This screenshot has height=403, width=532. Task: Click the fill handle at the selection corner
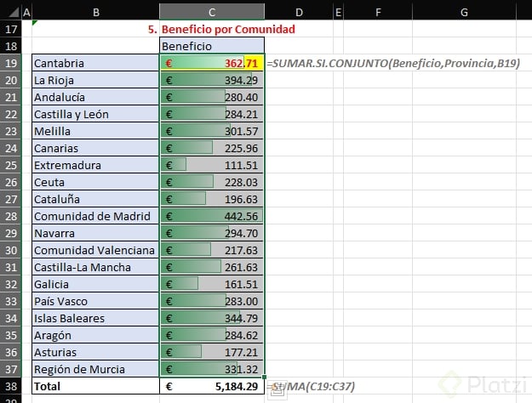[x=266, y=377]
